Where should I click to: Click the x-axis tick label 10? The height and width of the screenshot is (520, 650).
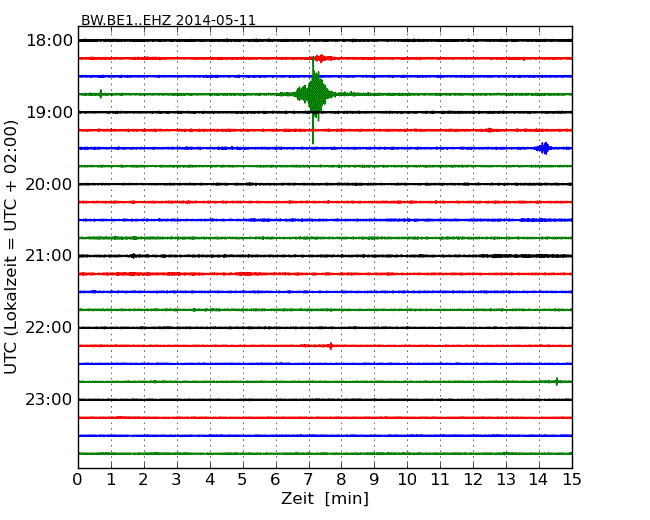407,480
